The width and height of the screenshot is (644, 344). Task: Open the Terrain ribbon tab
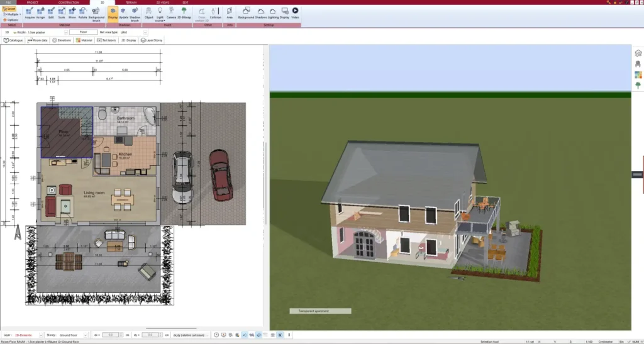click(131, 3)
